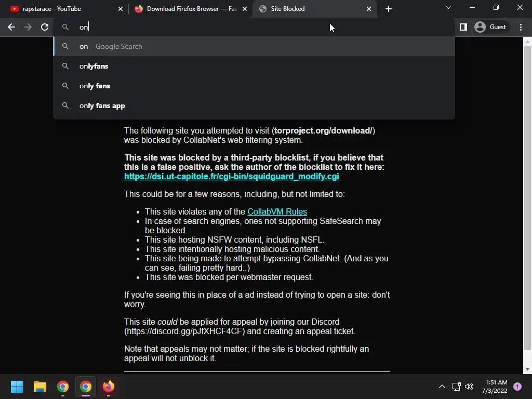
Task: Open the side panel icon
Action: click(463, 27)
